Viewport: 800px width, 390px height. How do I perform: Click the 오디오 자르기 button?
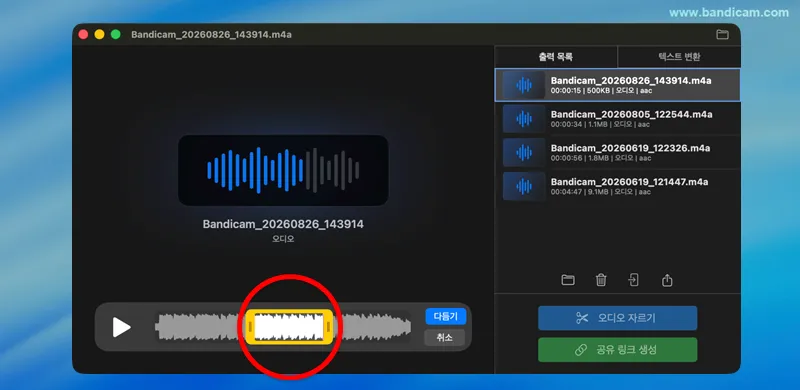[x=617, y=318]
